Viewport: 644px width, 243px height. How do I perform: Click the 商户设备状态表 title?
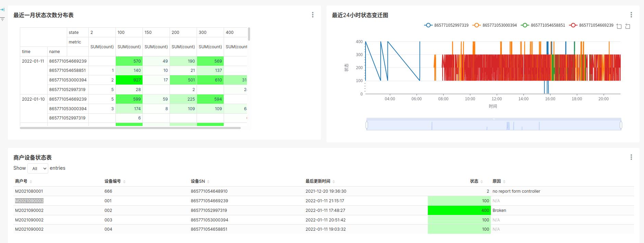[x=33, y=157]
